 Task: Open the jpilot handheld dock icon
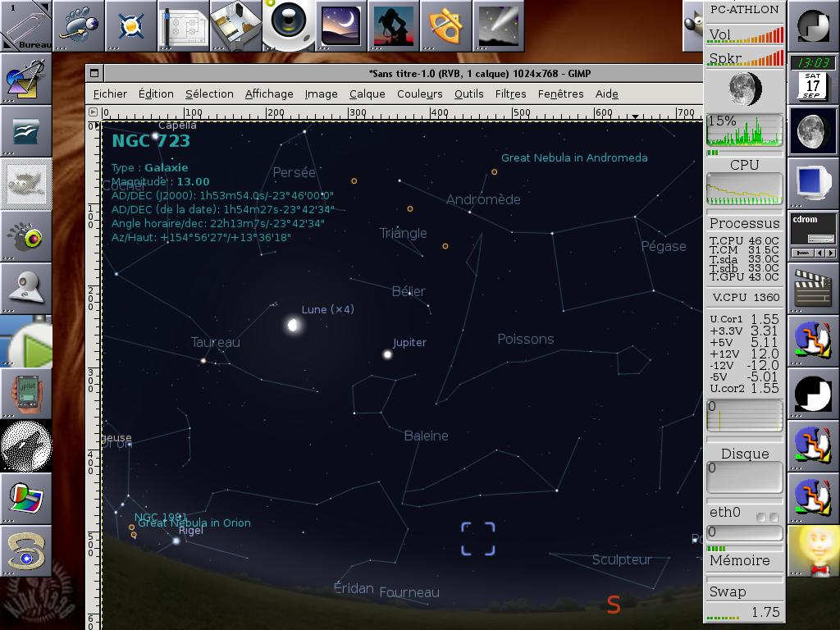pyautogui.click(x=25, y=393)
